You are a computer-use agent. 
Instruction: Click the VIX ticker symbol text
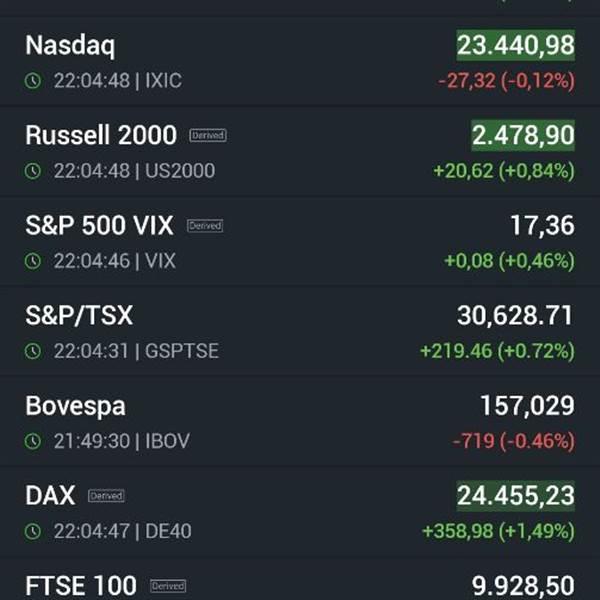[160, 261]
